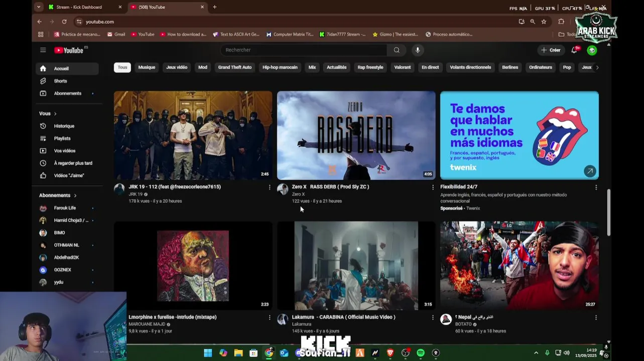Click the YouTube search field
The width and height of the screenshot is (644, 361).
304,50
